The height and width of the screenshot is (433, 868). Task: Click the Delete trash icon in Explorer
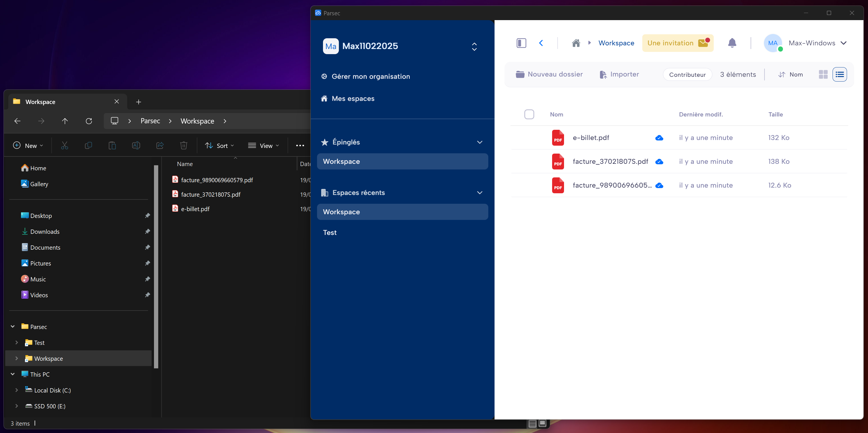[183, 145]
